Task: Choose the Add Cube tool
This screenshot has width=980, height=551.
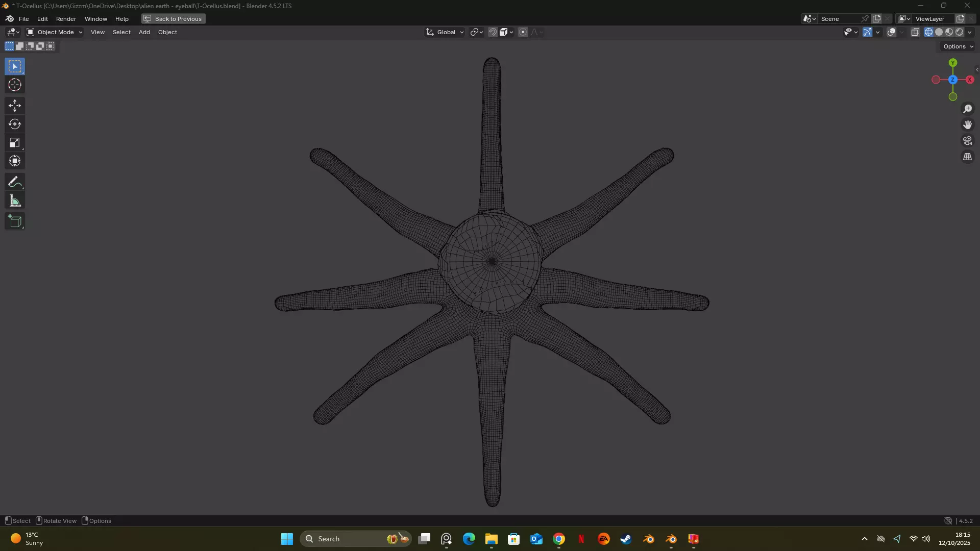Action: point(15,221)
